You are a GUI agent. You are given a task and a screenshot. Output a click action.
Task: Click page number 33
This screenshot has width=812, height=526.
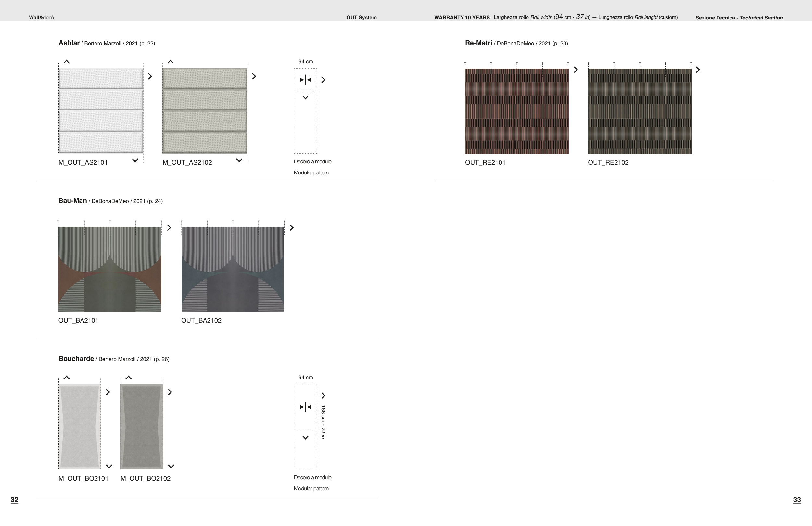pos(797,500)
